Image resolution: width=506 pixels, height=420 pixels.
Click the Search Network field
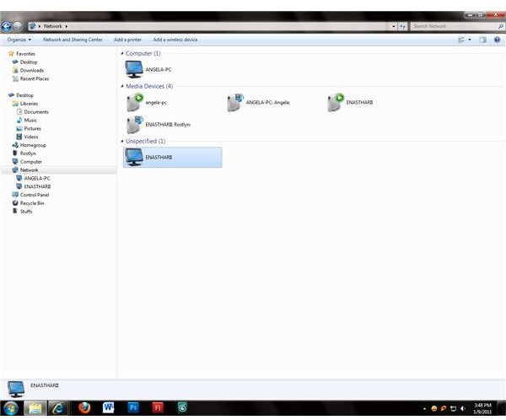(456, 26)
